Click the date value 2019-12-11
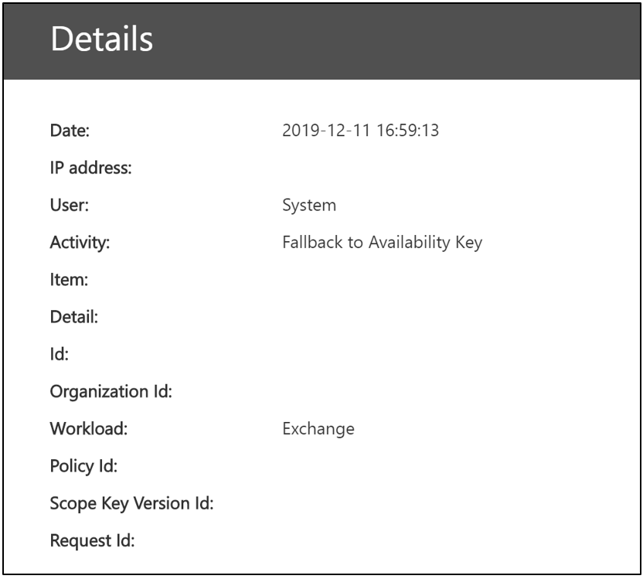 [326, 130]
